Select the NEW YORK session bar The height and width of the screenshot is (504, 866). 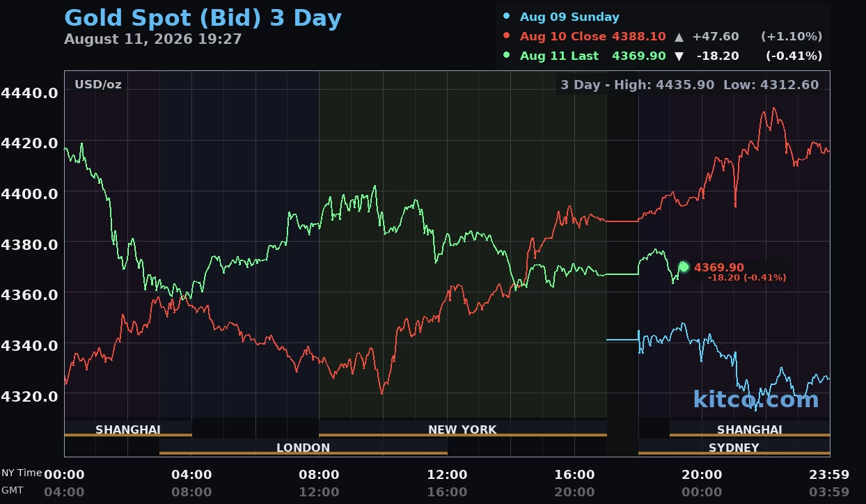[463, 429]
